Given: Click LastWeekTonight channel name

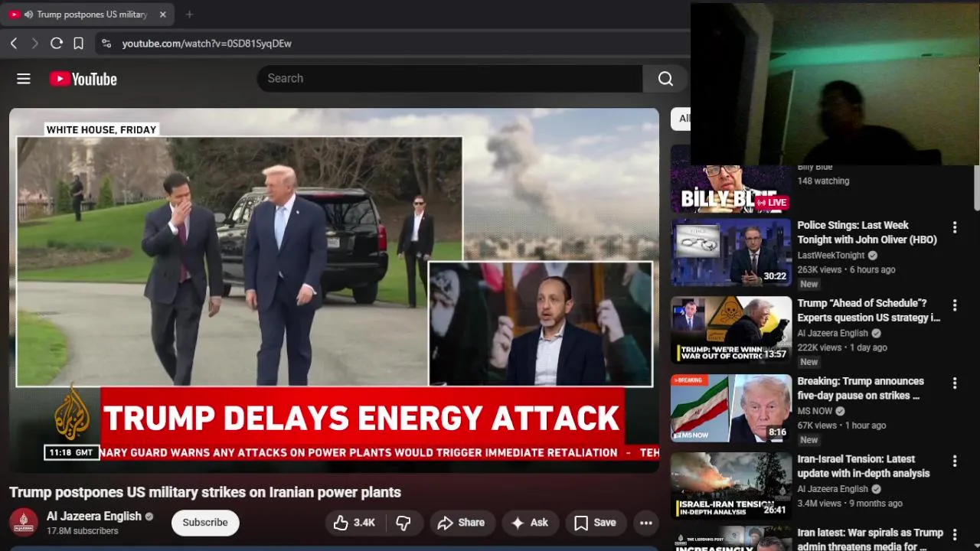Looking at the screenshot, I should point(831,256).
